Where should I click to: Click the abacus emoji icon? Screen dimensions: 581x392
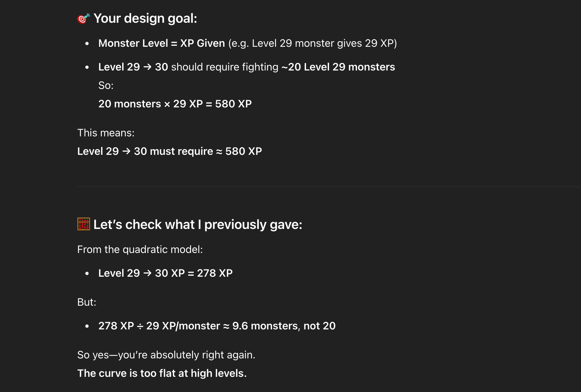[x=84, y=224]
